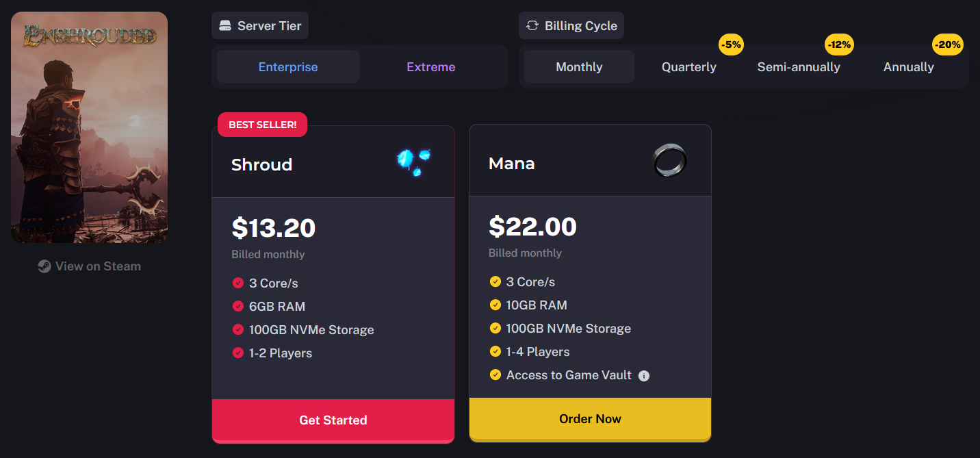
Task: Select Quarterly billing option
Action: (689, 67)
